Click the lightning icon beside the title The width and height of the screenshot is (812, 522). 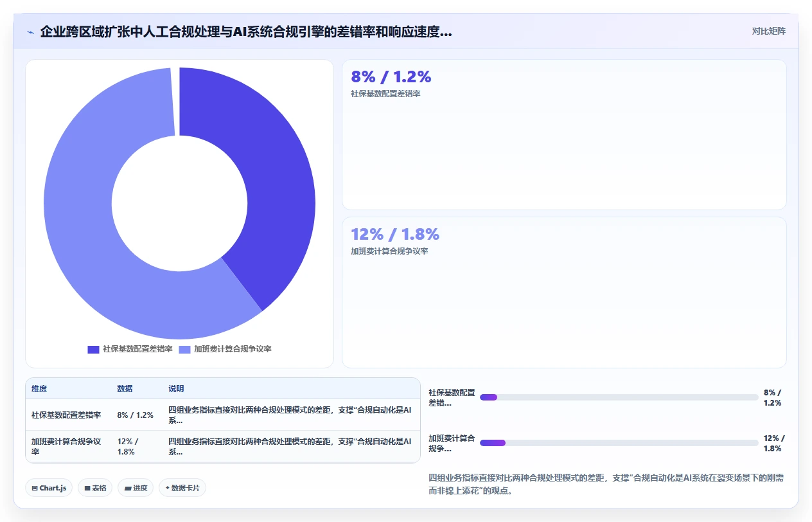pyautogui.click(x=30, y=32)
